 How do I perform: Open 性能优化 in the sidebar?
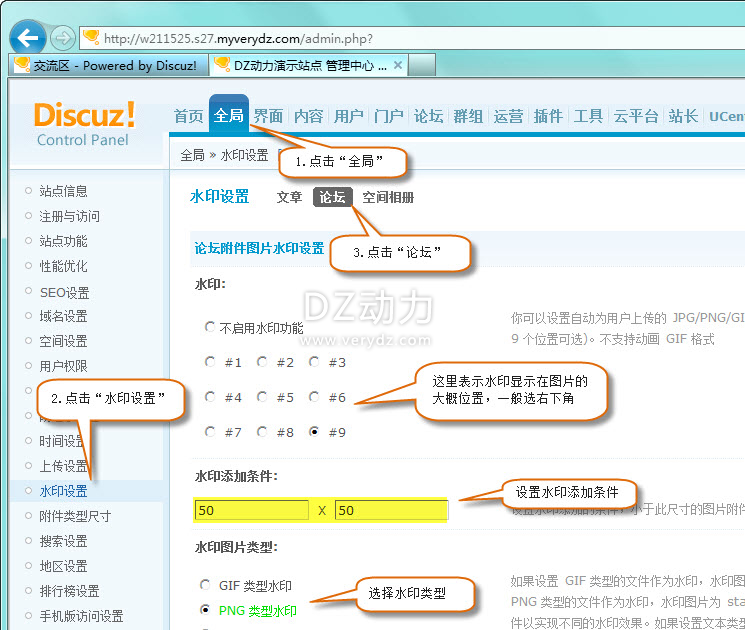[63, 266]
